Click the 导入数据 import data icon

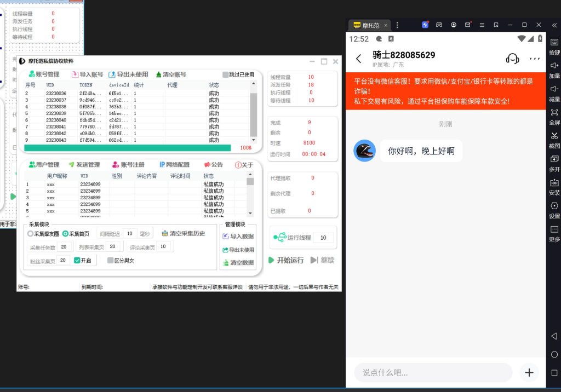[226, 236]
